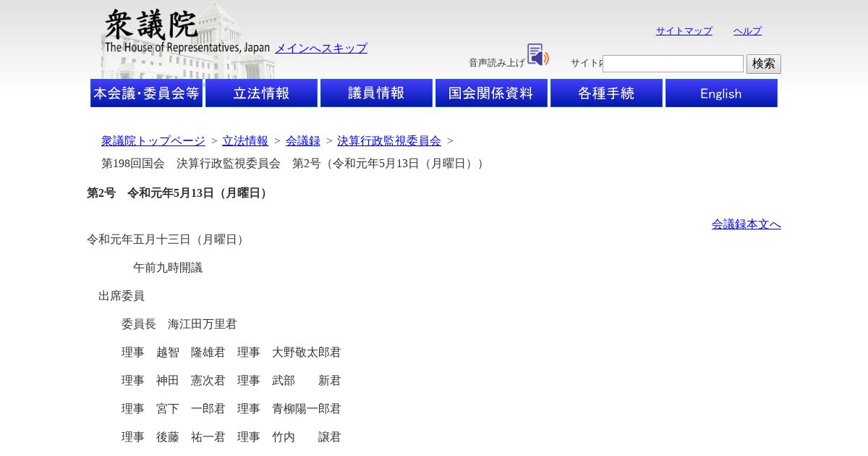868x456 pixels.
Task: Open the 各種手続 menu tab
Action: click(x=606, y=93)
